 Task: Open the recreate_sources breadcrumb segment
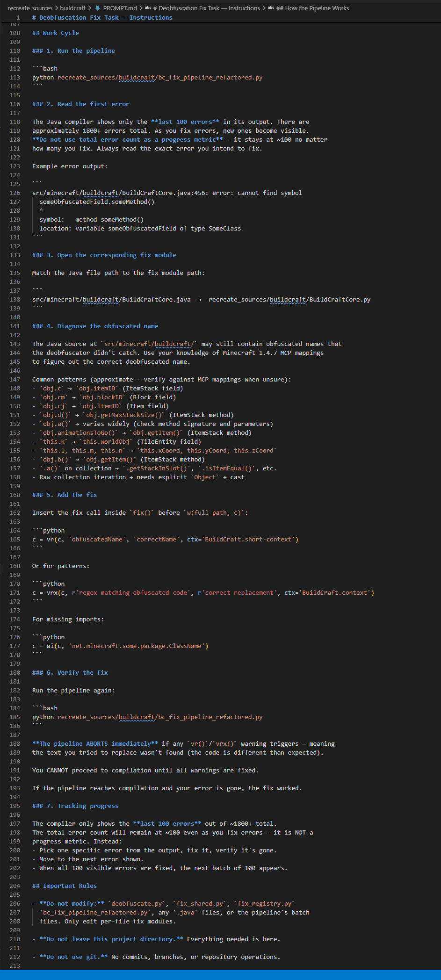[x=30, y=8]
